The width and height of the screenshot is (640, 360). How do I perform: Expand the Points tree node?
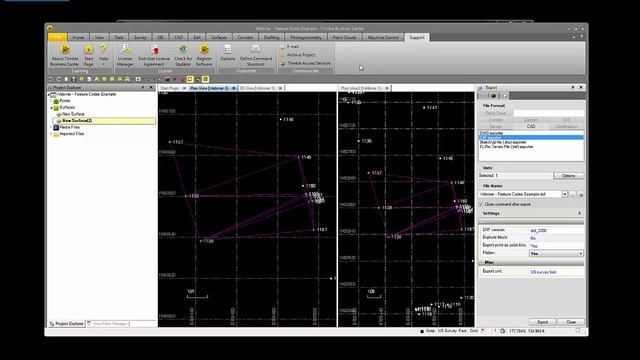pos(51,101)
